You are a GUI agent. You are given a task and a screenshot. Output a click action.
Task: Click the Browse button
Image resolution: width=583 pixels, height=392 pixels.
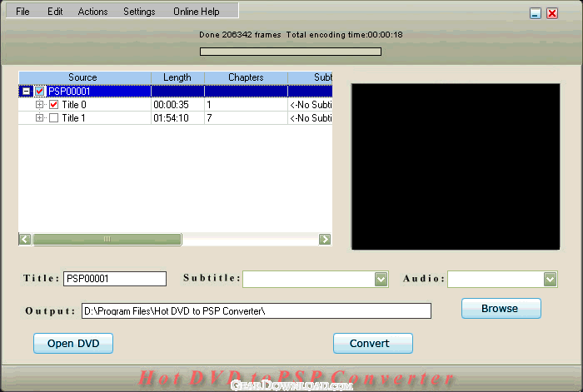click(x=501, y=309)
